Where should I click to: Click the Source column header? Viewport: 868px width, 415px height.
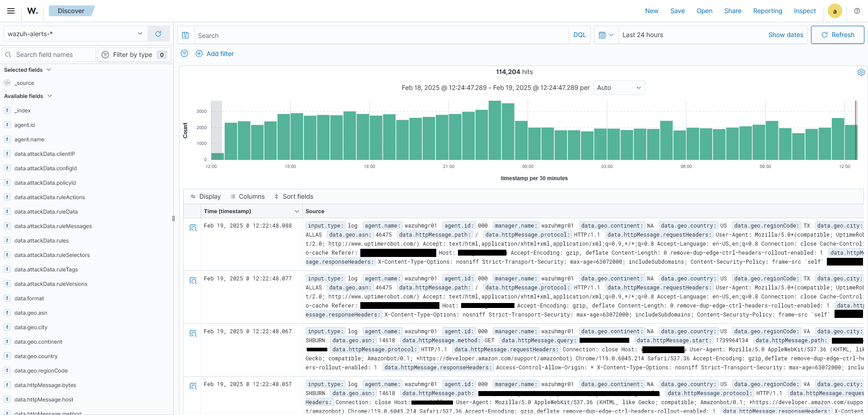315,211
